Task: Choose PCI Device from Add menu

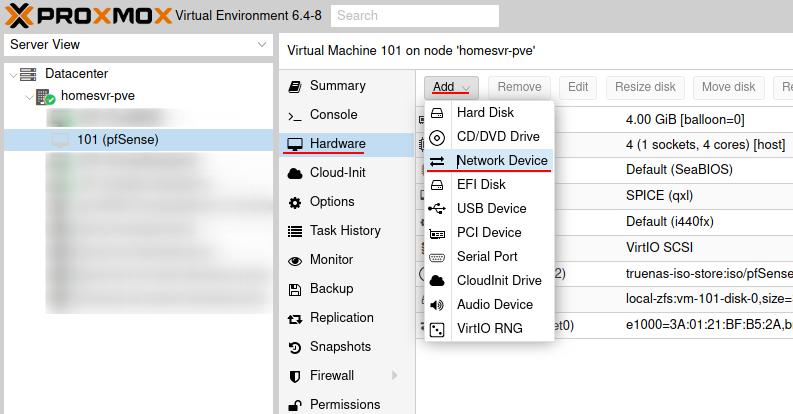Action: coord(489,233)
